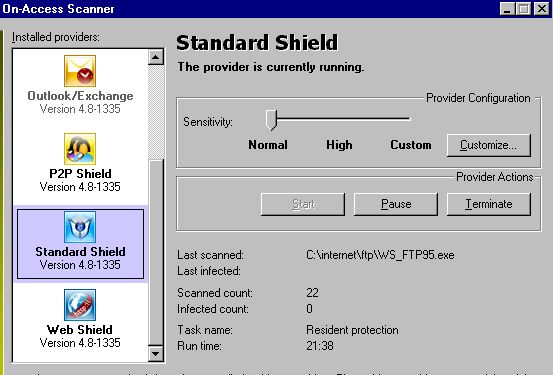Click Version 4.8-1335 under Web Shield
This screenshot has width=553, height=375.
click(80, 343)
